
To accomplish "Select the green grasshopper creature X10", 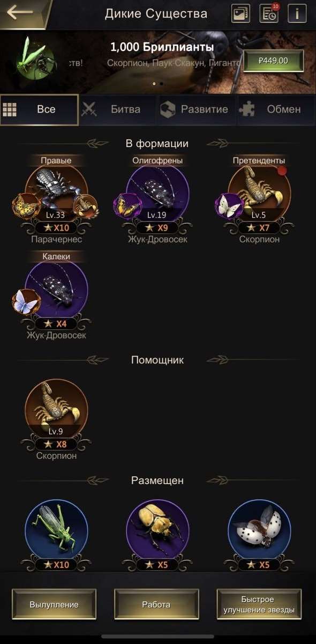I will point(56,531).
